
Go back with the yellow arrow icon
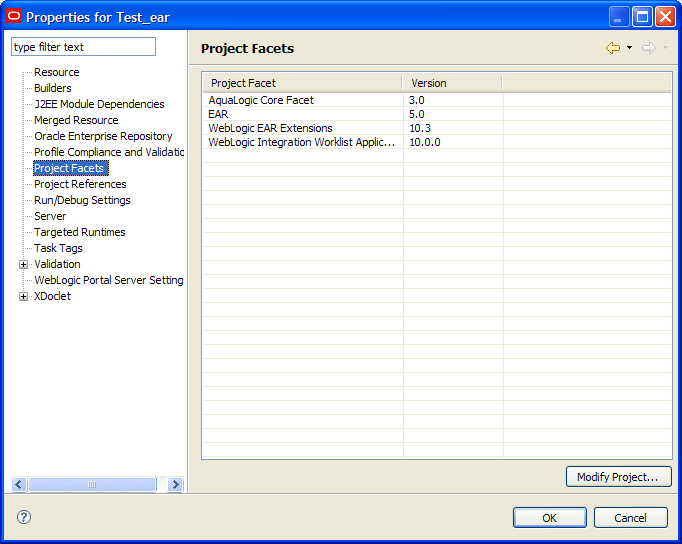[613, 48]
